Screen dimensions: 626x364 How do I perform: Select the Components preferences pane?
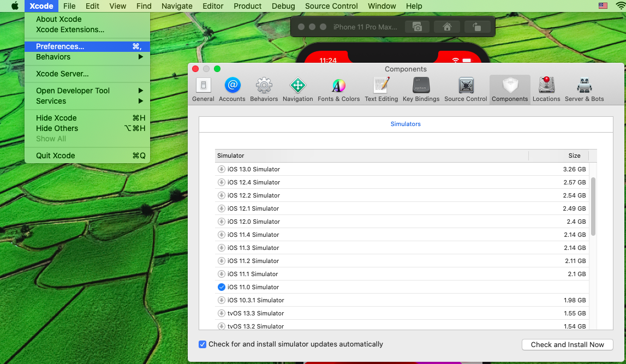(510, 89)
